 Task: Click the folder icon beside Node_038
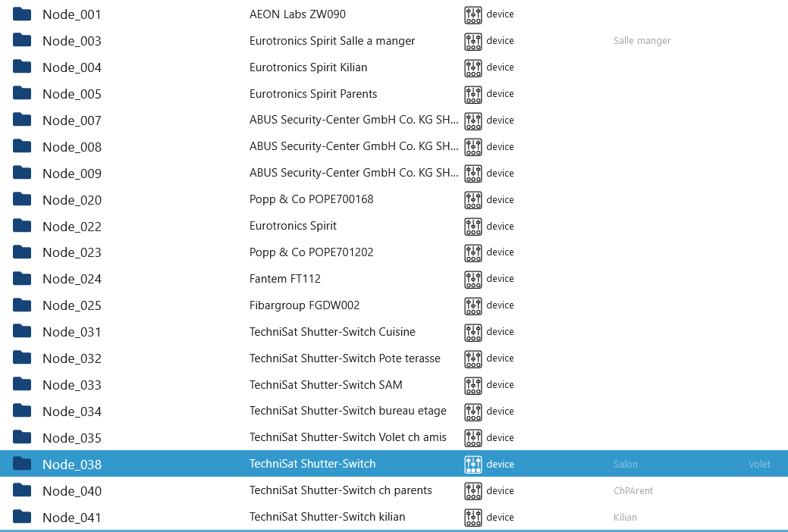[22, 464]
